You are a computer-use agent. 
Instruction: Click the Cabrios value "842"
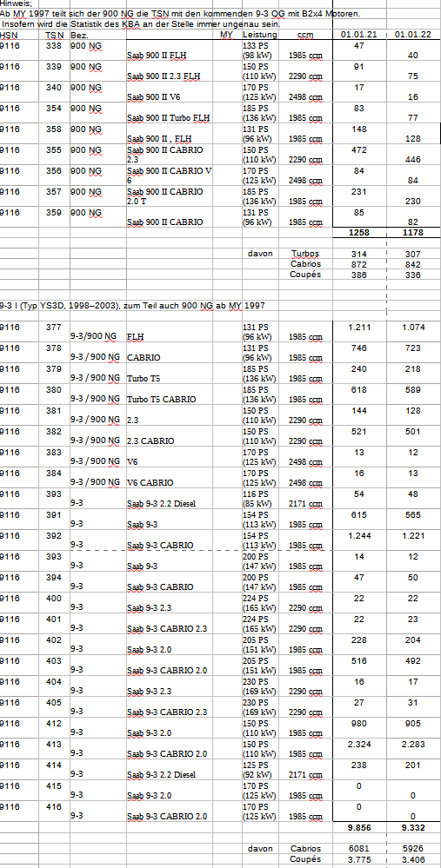coord(413,265)
